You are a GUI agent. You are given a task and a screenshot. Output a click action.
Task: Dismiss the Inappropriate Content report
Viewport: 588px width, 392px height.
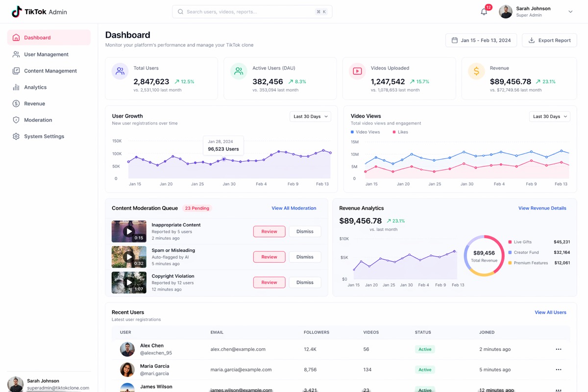click(305, 231)
